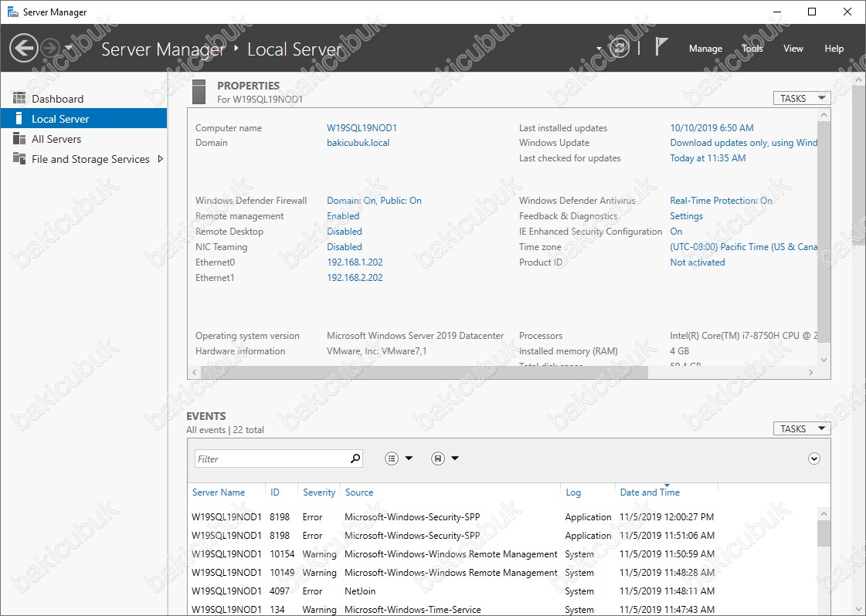Select the Microsoft-Windows-Time-Service warning event
The width and height of the screenshot is (866, 616).
[503, 609]
